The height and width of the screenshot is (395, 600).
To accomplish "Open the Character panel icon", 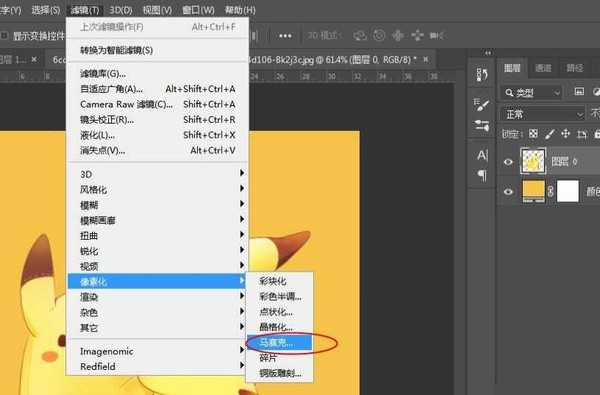I will point(482,155).
